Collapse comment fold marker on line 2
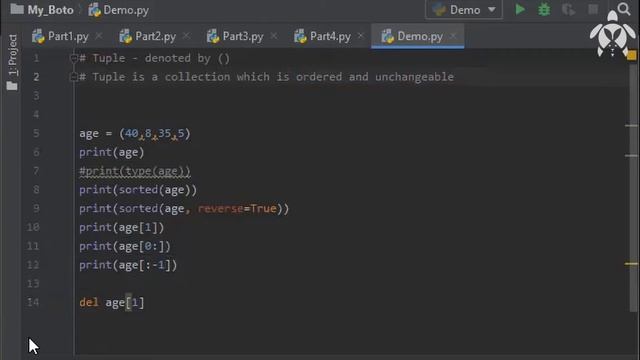The height and width of the screenshot is (360, 640). click(x=74, y=77)
